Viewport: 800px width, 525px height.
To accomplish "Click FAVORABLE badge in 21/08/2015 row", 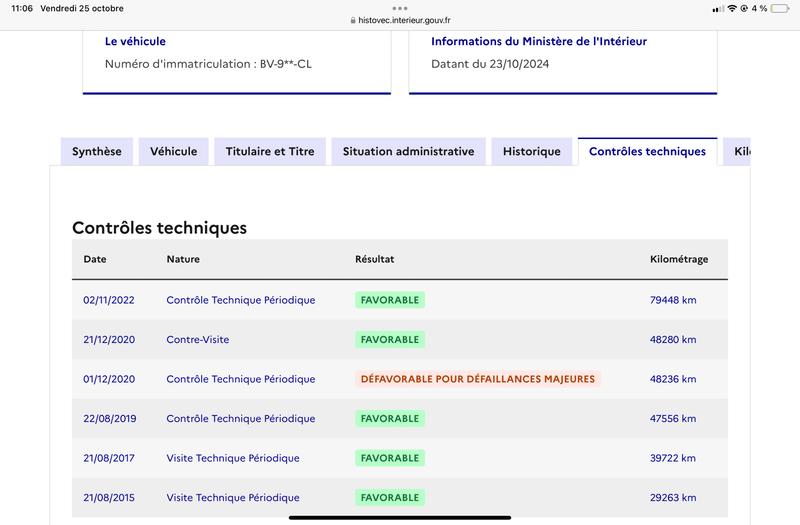I will point(390,497).
